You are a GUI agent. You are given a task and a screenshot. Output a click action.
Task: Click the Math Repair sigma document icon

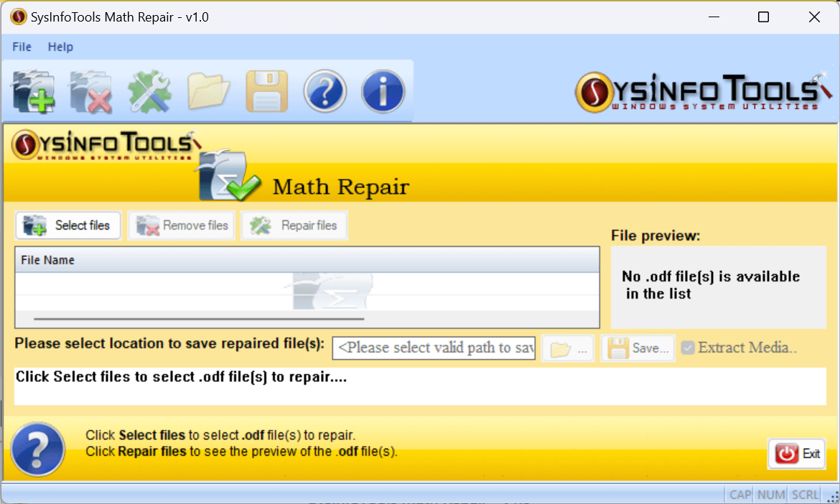[227, 176]
